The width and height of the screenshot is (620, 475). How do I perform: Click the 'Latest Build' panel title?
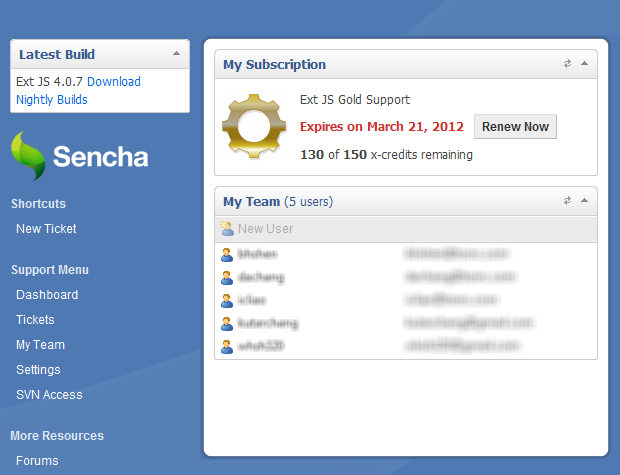[x=57, y=54]
